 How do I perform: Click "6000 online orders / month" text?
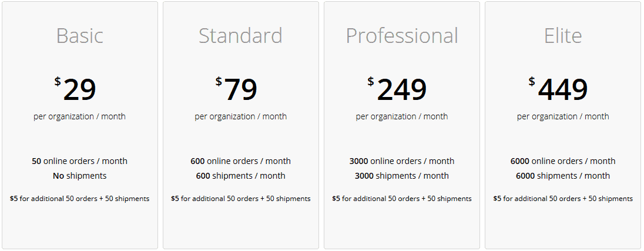[x=563, y=161]
